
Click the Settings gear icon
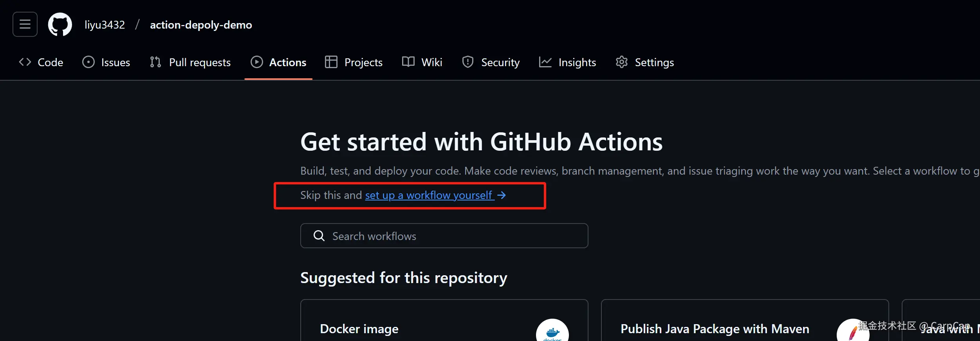tap(621, 62)
